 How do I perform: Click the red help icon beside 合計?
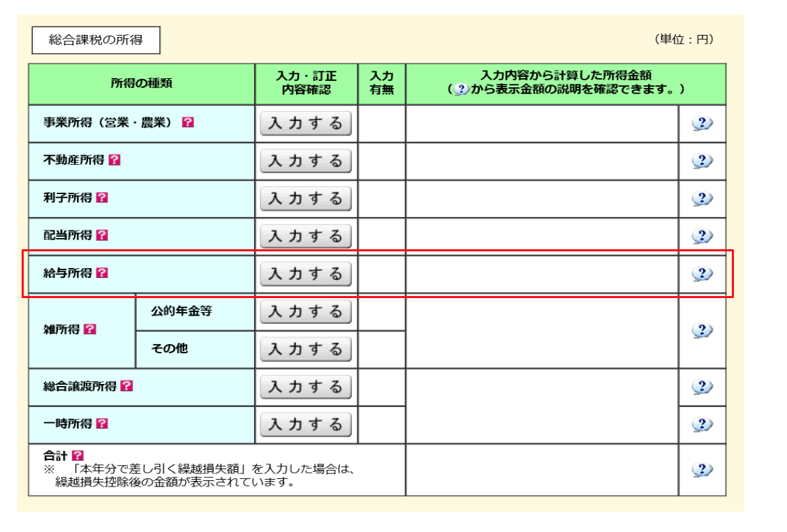point(78,455)
